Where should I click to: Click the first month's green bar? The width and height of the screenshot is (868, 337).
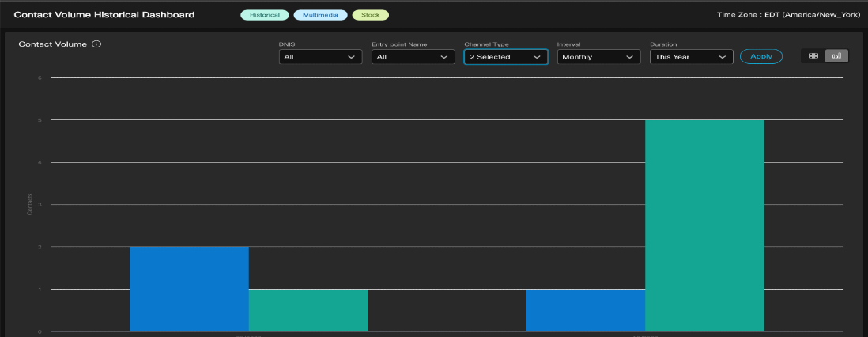308,309
